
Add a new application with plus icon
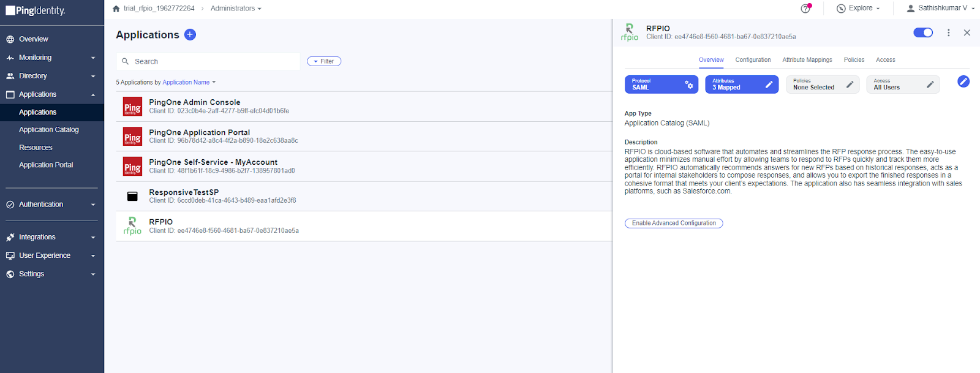pyautogui.click(x=190, y=34)
